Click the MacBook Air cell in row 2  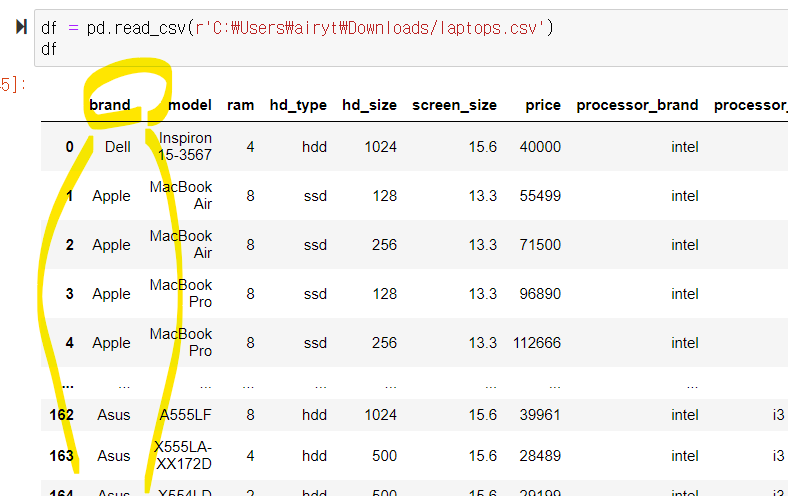[x=181, y=244]
